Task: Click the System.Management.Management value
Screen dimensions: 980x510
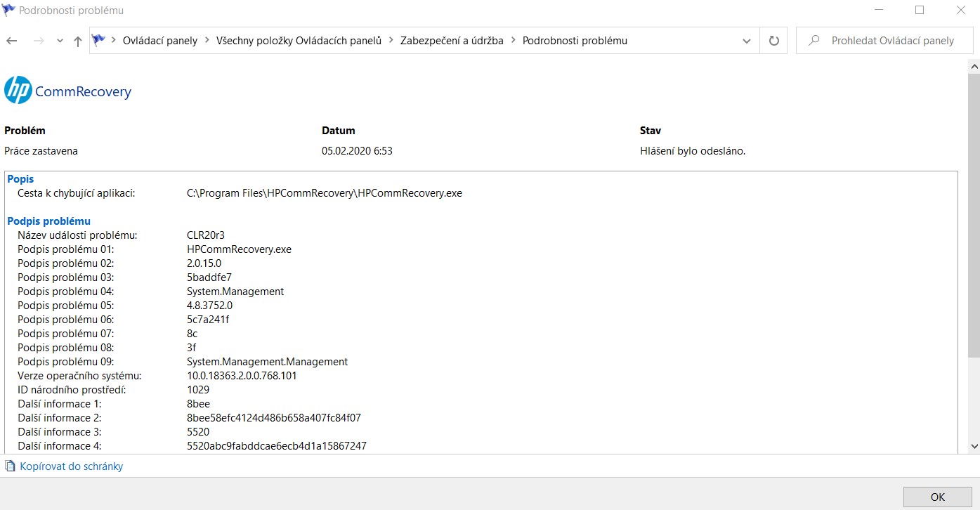Action: (267, 362)
